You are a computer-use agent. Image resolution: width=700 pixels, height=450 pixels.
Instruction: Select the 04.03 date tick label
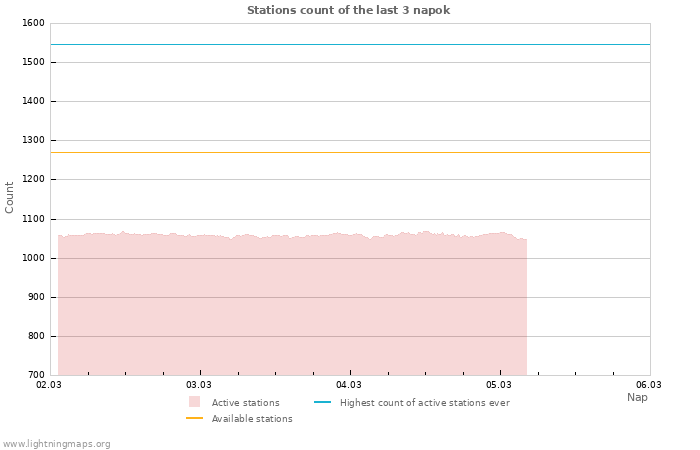click(349, 384)
